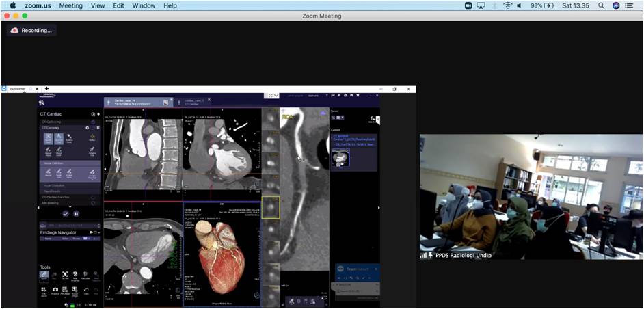Click the Spotlight search icon in menu bar
644x309 pixels.
tap(601, 5)
